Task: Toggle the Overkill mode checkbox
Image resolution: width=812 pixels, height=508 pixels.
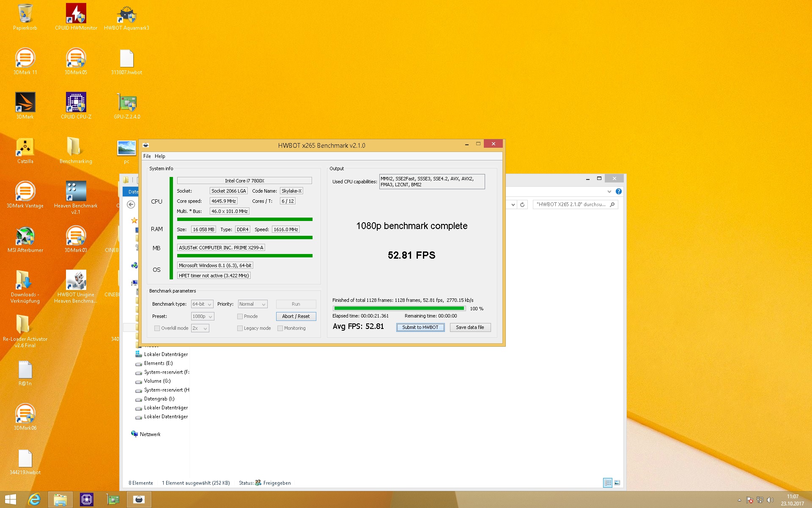Action: tap(157, 328)
